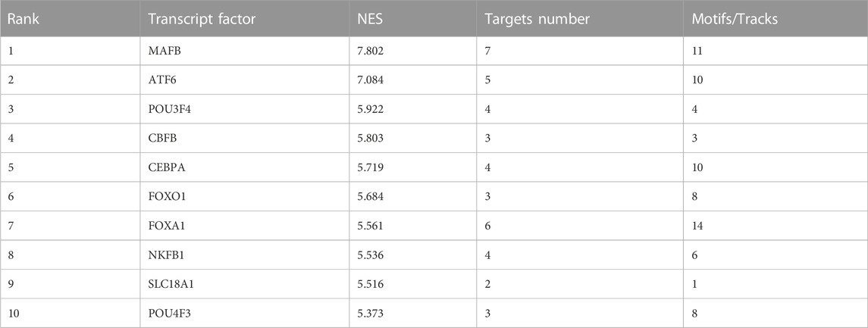Screen dimensions: 868x328
Task: Click the FOXO1 entry
Action: pyautogui.click(x=245, y=196)
